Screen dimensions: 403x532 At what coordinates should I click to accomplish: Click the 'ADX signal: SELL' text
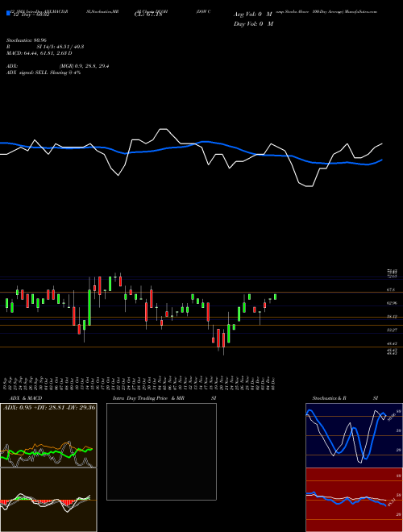(x=27, y=73)
